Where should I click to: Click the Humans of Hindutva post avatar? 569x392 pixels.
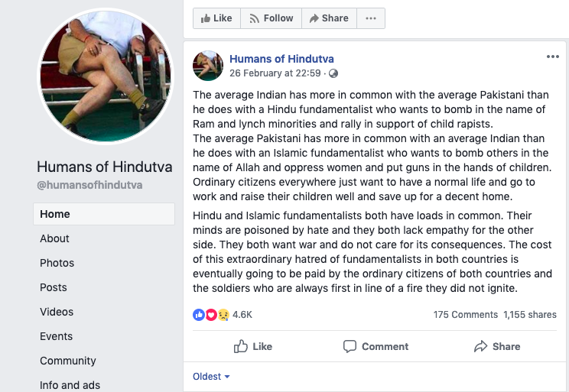(208, 66)
